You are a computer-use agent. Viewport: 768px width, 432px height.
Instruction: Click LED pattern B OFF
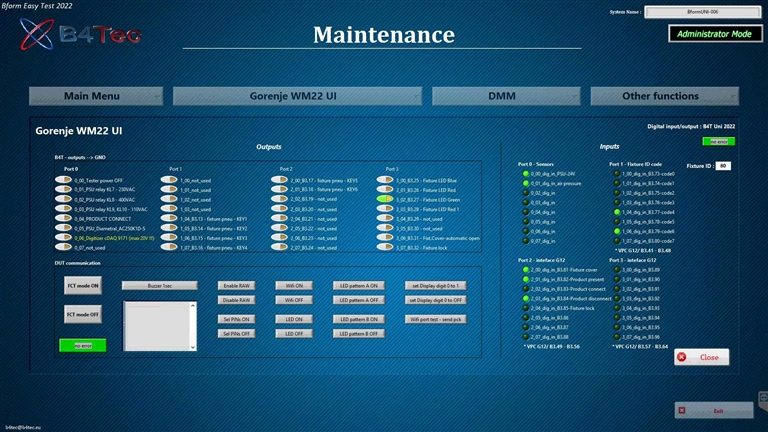point(359,334)
